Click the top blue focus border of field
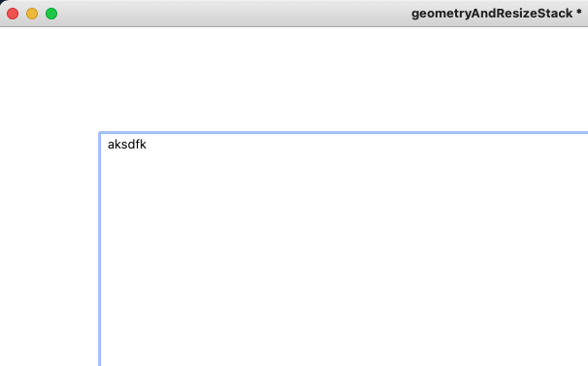This screenshot has height=366, width=588. click(343, 132)
